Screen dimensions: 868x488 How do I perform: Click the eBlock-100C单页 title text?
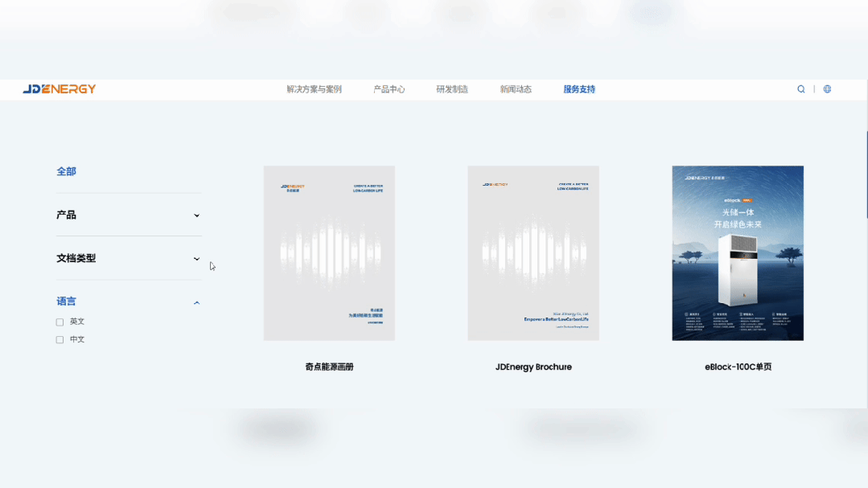tap(737, 367)
